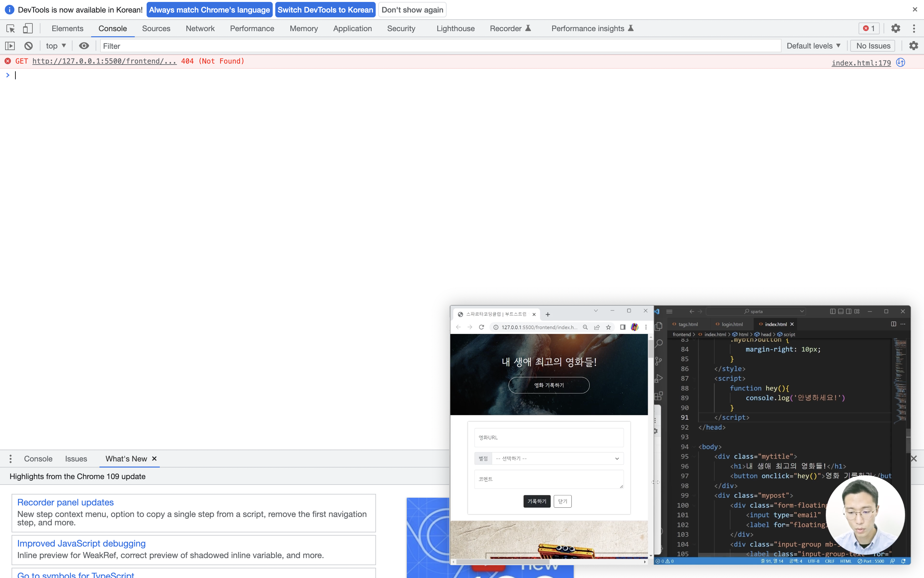Clear the console with the ban icon
Viewport: 924px width, 578px height.
click(29, 46)
